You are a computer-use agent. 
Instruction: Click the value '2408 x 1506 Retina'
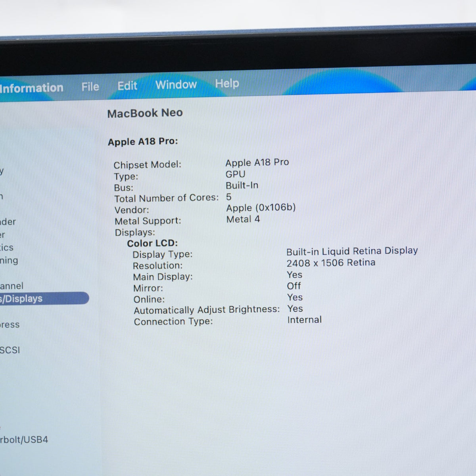pyautogui.click(x=331, y=263)
